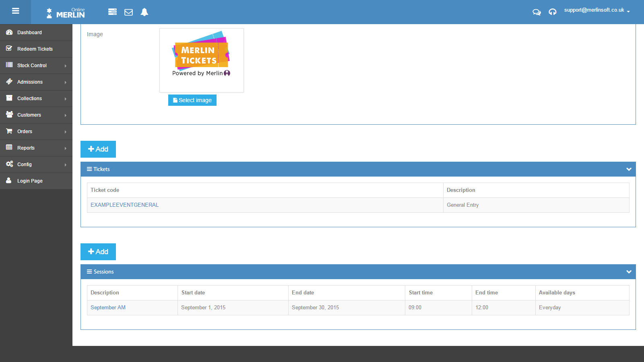Open the bell notifications icon
The height and width of the screenshot is (362, 644).
point(144,12)
